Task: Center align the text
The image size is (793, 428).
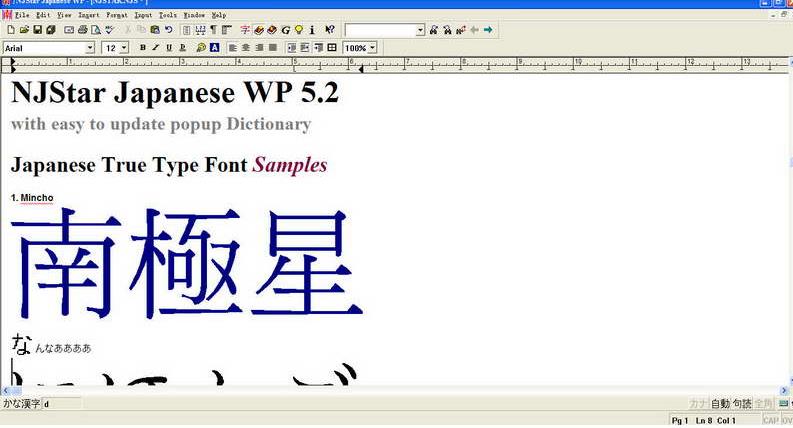Action: 246,48
